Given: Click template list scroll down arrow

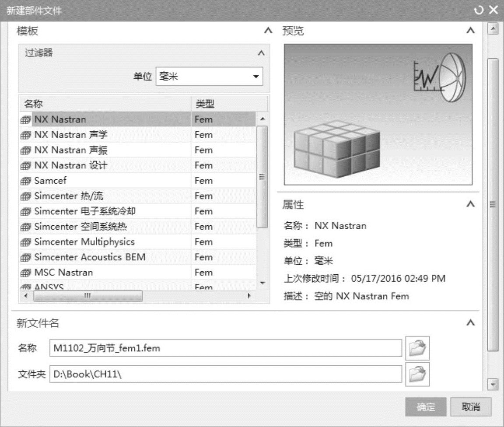Looking at the screenshot, I should tap(262, 283).
